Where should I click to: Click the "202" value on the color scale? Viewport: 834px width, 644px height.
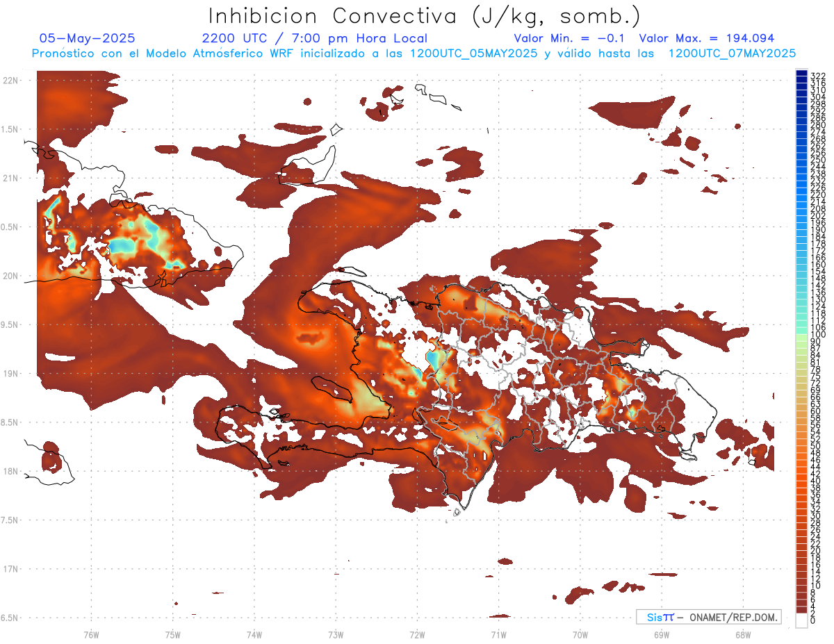click(x=817, y=215)
